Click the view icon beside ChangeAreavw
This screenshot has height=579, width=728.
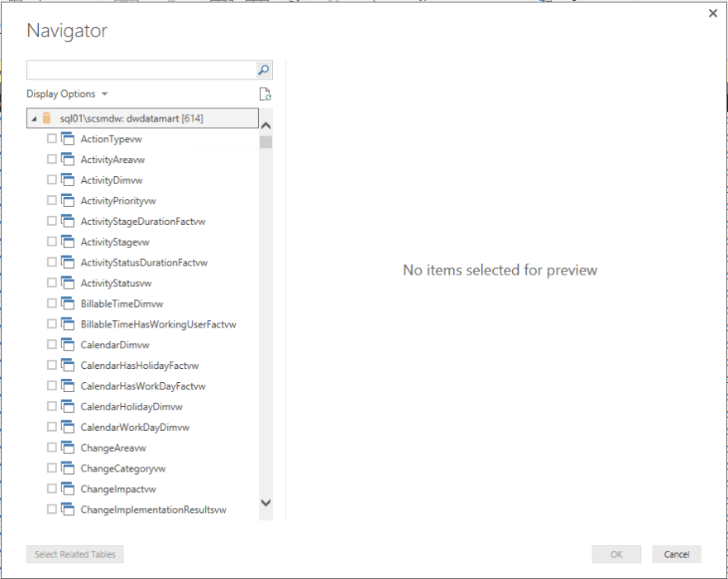tap(68, 447)
